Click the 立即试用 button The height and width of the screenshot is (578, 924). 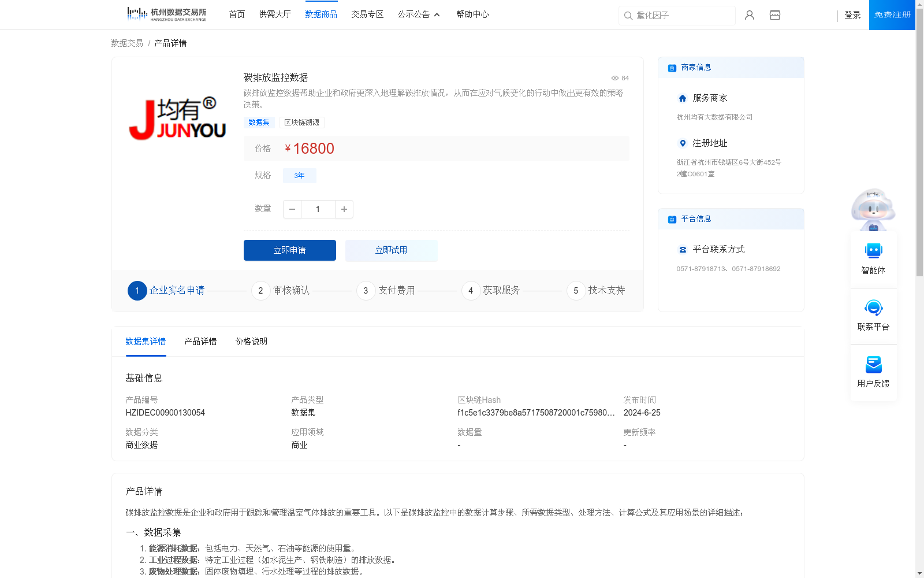click(391, 250)
